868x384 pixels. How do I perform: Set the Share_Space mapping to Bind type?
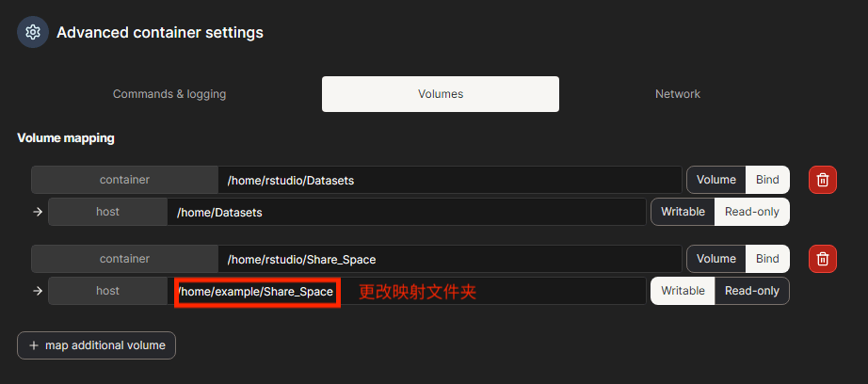tap(767, 259)
